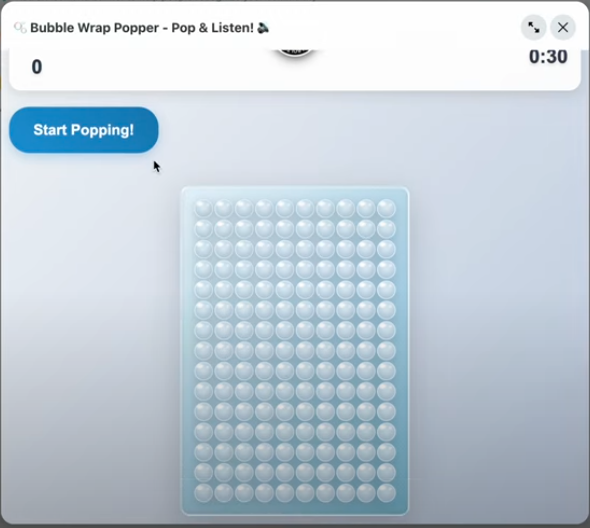
Task: Pop the sixth bubble in the bottom row
Action: pos(305,493)
